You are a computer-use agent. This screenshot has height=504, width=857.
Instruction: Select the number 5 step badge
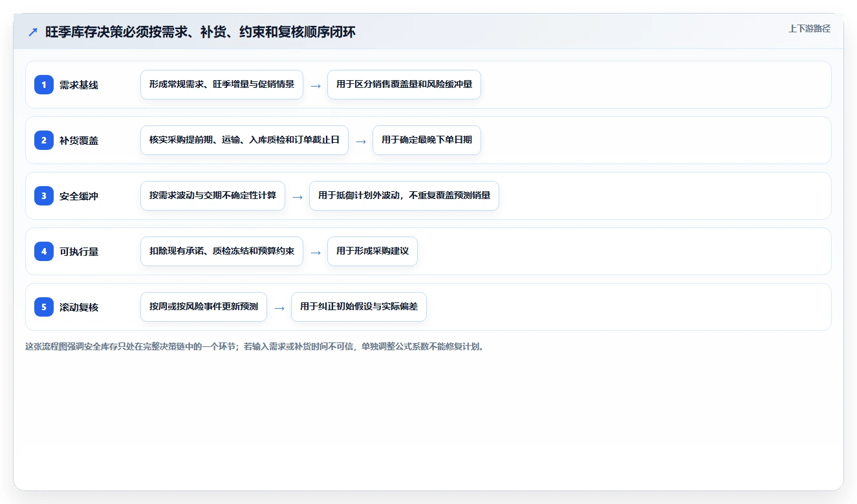[x=44, y=307]
